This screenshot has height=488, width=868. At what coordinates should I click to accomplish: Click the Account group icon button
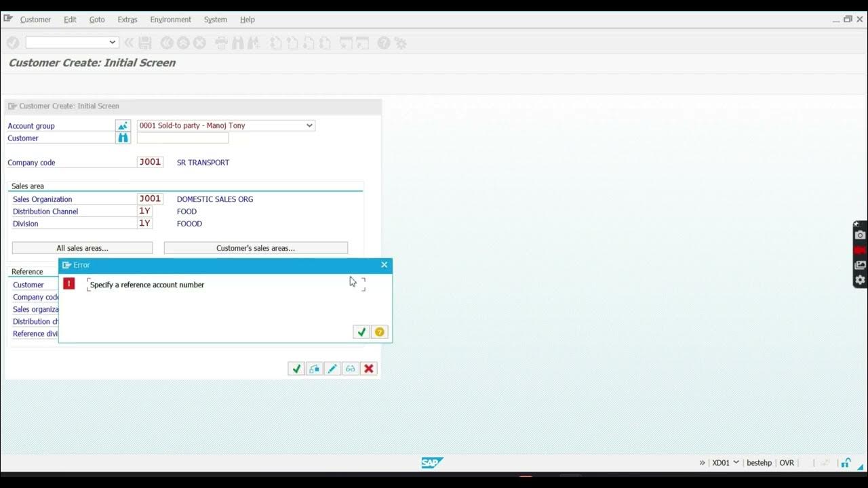pyautogui.click(x=123, y=125)
